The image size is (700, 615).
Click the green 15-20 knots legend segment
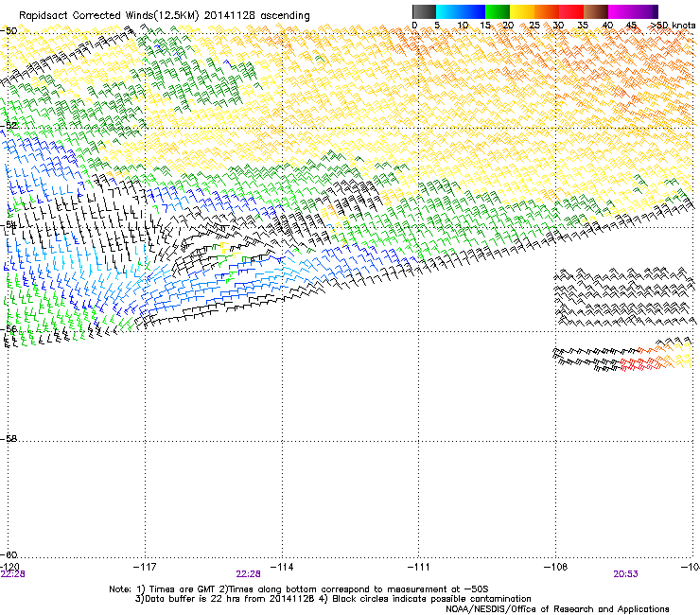(498, 11)
